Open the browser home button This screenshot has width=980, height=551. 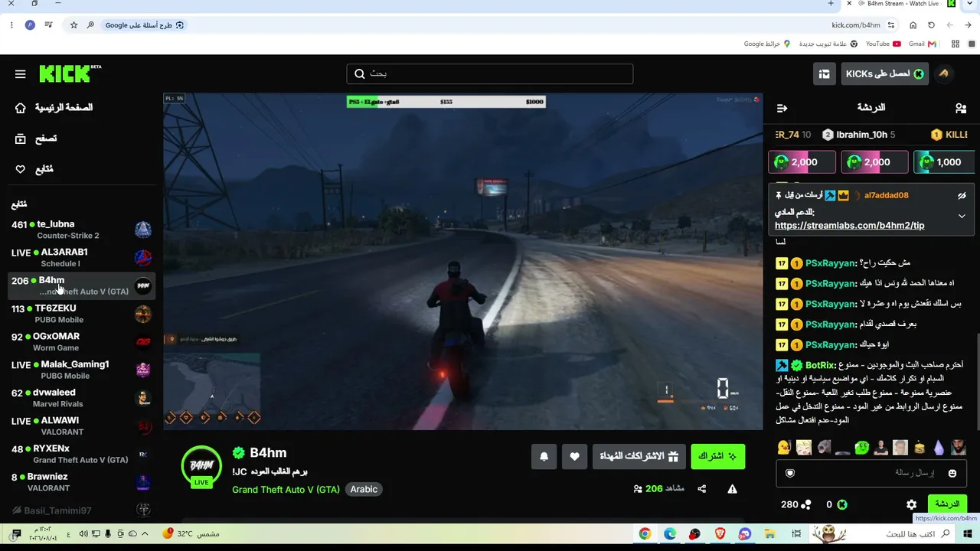913,25
